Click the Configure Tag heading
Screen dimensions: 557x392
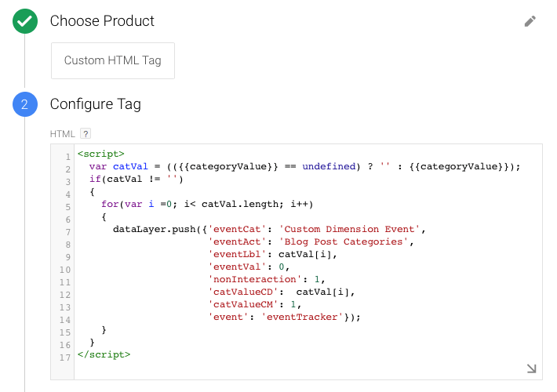tap(96, 104)
